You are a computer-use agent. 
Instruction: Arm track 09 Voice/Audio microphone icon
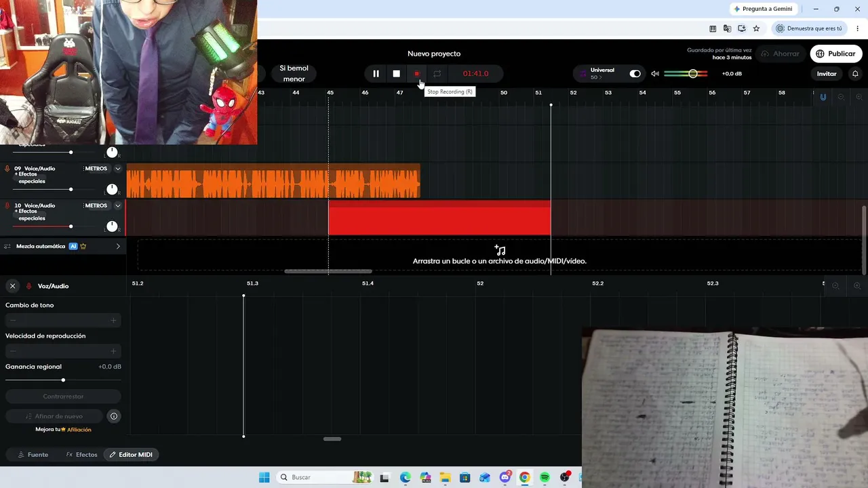[7, 169]
